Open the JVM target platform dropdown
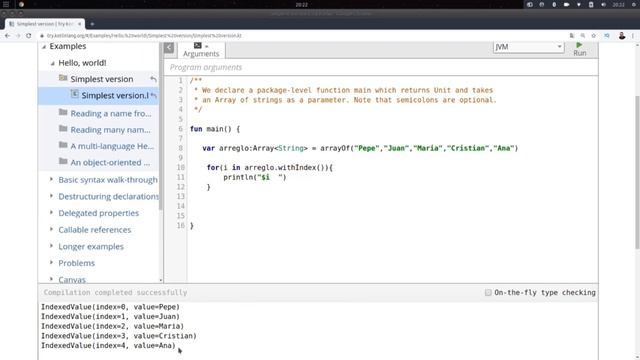The width and height of the screenshot is (640, 360). pyautogui.click(x=528, y=47)
